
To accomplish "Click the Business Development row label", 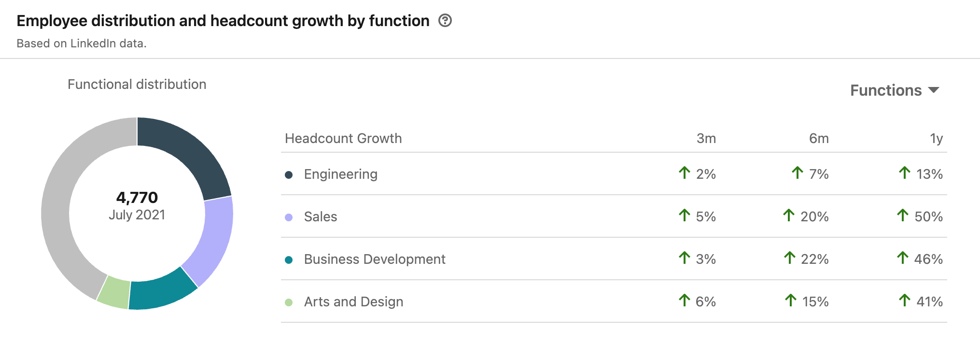I will click(x=375, y=259).
